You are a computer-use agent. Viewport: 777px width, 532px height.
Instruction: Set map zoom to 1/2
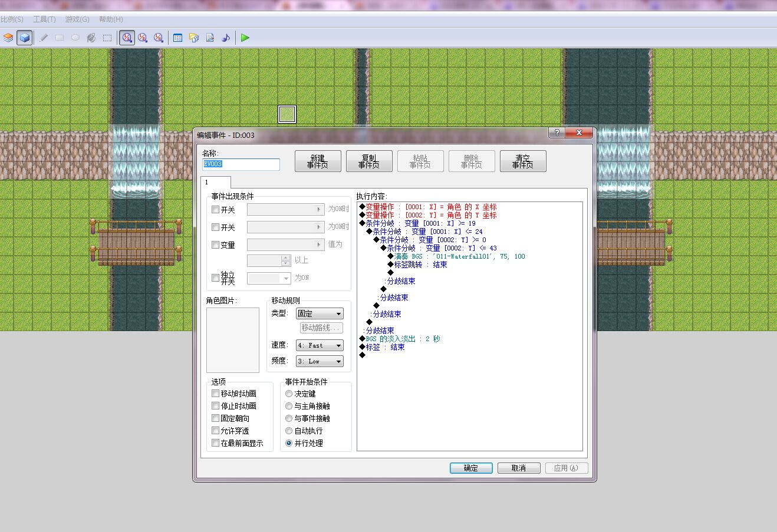(143, 38)
